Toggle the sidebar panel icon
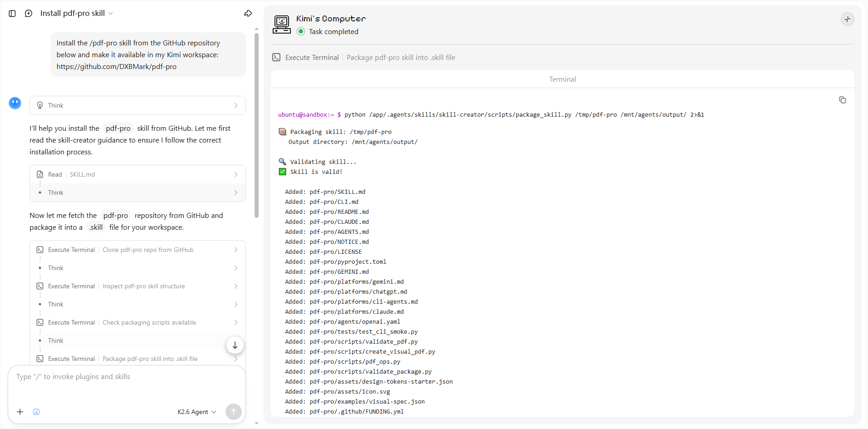The height and width of the screenshot is (429, 868). pos(12,14)
